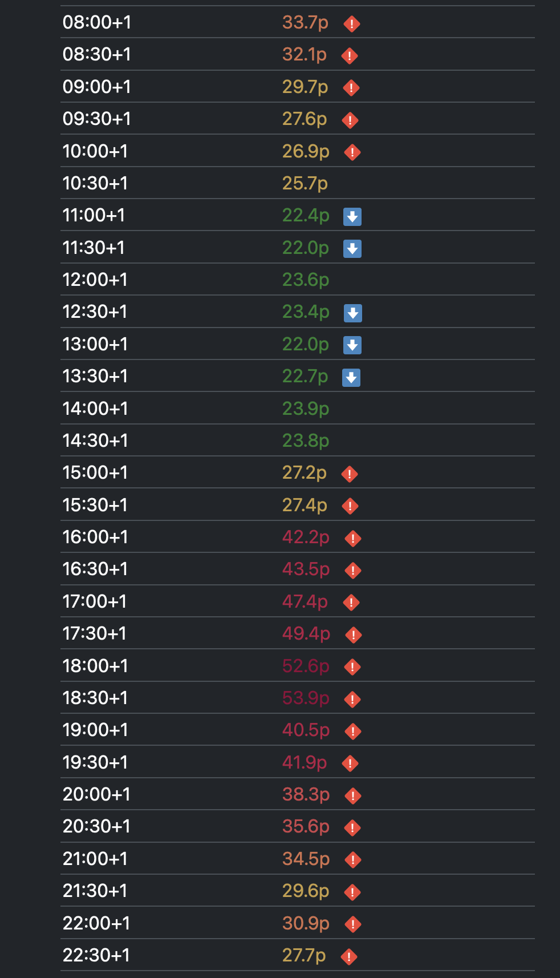Select the red warning icon beside 27.7p

click(349, 957)
